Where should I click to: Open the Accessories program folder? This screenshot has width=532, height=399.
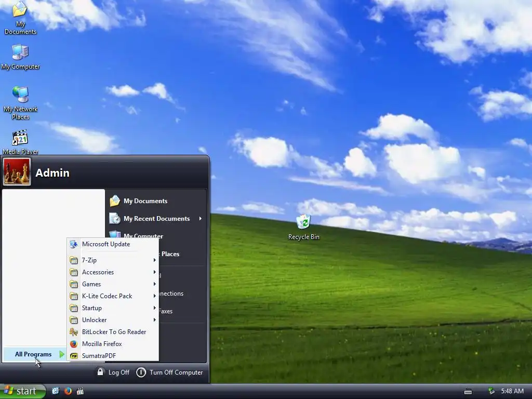coord(113,272)
